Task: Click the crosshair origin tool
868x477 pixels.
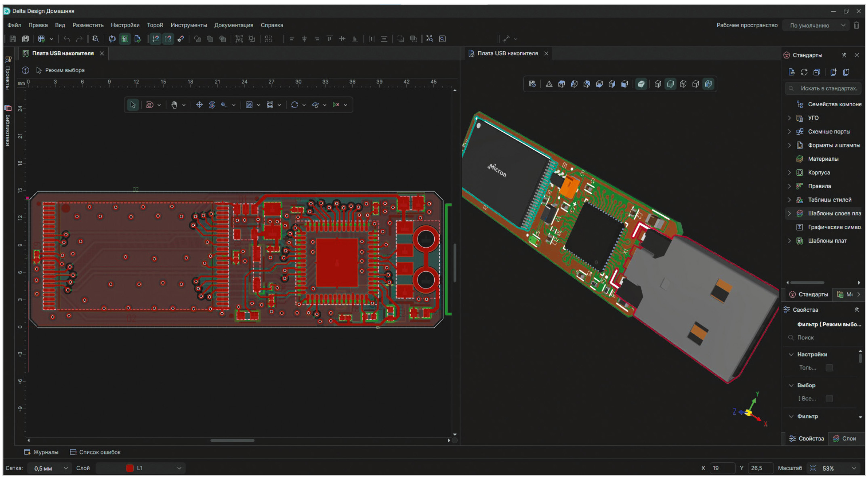Action: tap(199, 105)
